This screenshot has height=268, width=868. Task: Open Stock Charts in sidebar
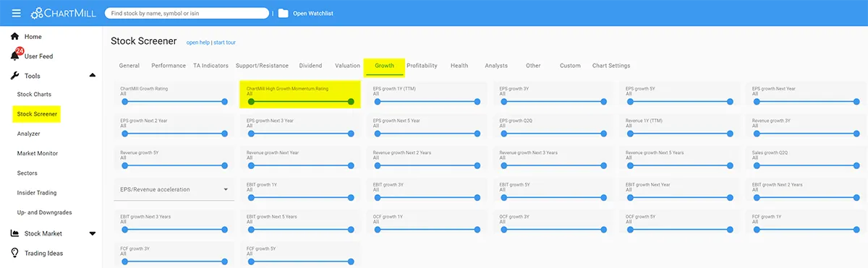point(34,95)
